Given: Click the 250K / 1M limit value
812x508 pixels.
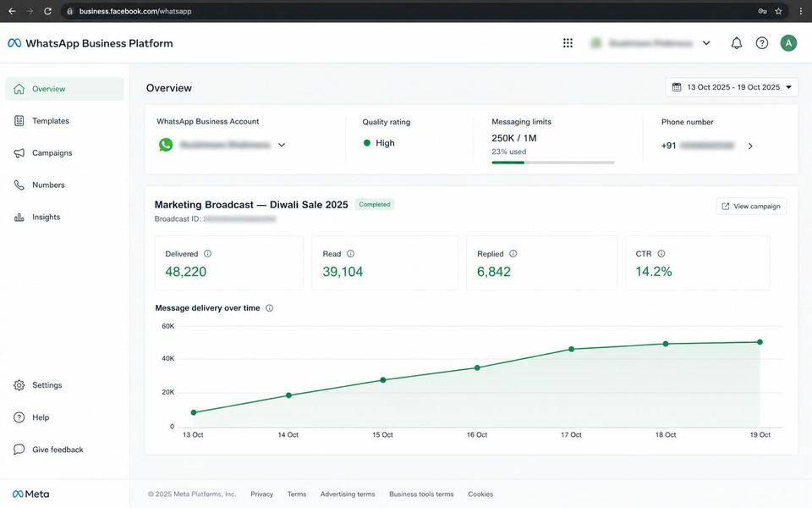Looking at the screenshot, I should (x=513, y=138).
